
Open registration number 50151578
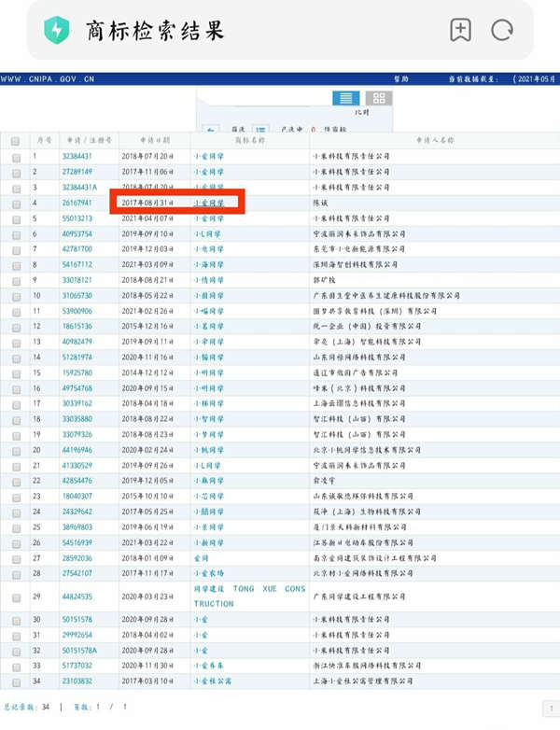pos(77,619)
